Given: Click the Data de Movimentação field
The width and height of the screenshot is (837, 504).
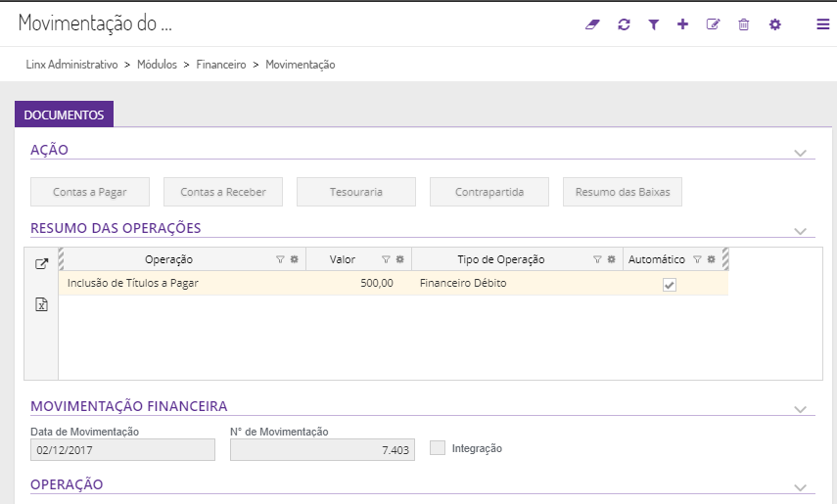Looking at the screenshot, I should (122, 449).
